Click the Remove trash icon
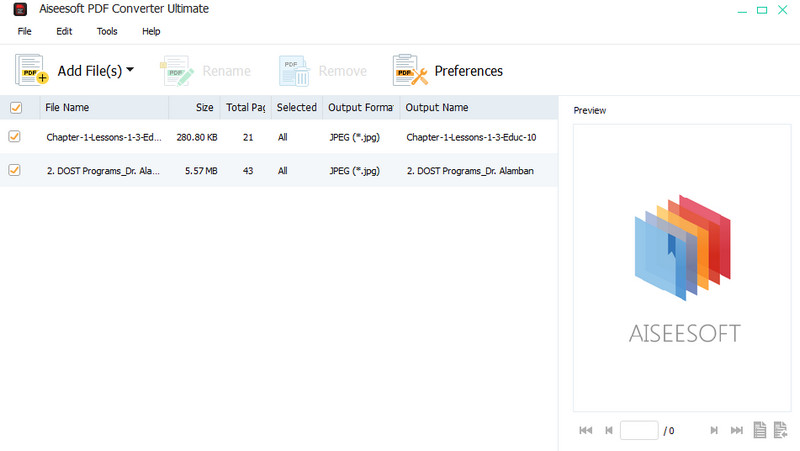This screenshot has height=451, width=800. click(294, 71)
